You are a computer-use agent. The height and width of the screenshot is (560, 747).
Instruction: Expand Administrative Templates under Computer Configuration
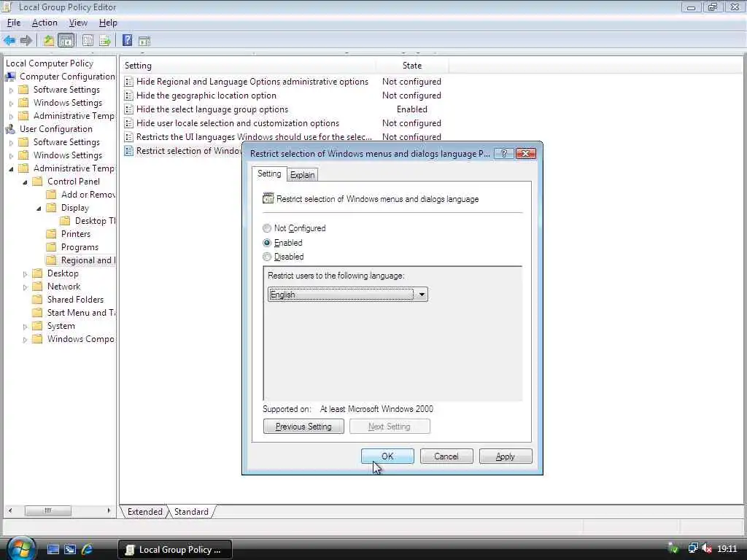pos(11,116)
